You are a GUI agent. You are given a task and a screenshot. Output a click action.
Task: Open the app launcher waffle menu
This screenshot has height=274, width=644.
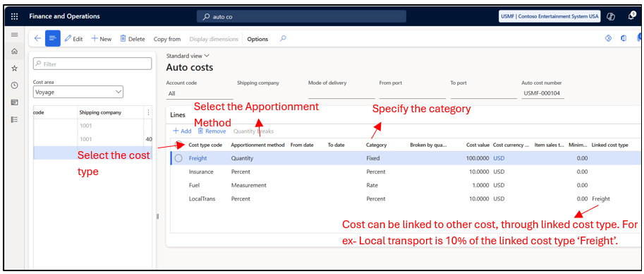(14, 16)
